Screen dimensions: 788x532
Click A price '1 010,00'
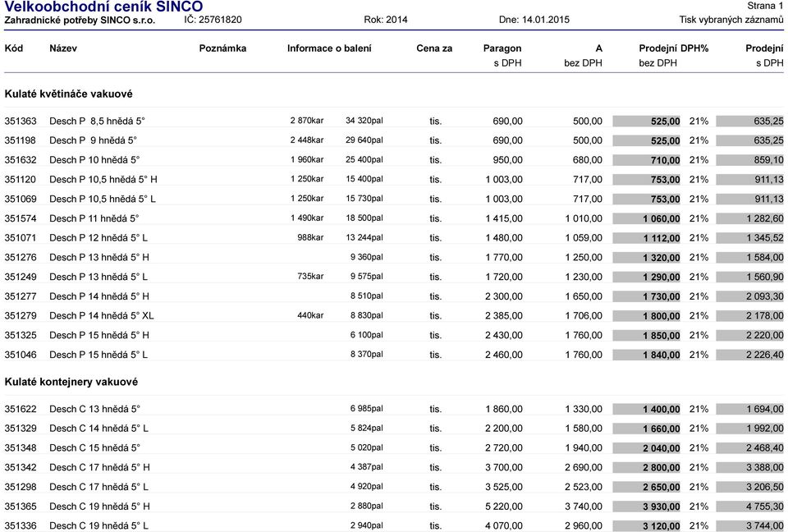tap(584, 218)
